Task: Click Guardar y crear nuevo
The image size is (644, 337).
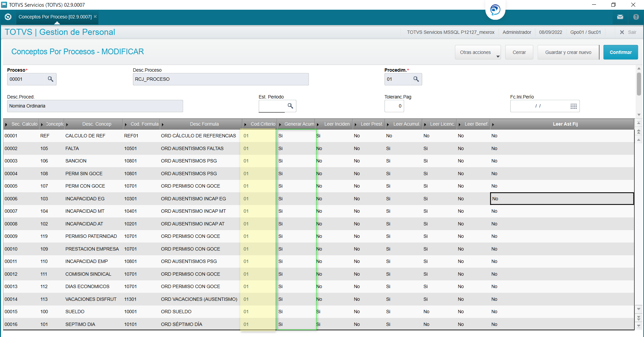Action: pos(568,52)
